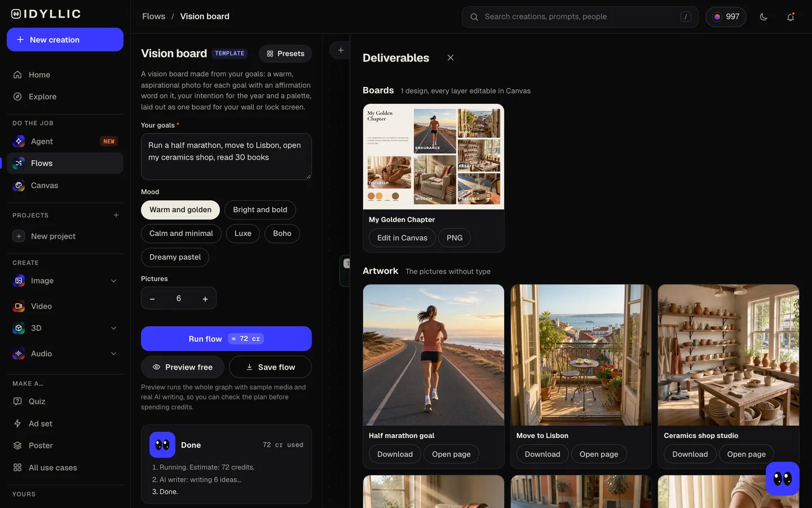Open the Quiz maker
Viewport: 812px width, 508px height.
point(65,401)
